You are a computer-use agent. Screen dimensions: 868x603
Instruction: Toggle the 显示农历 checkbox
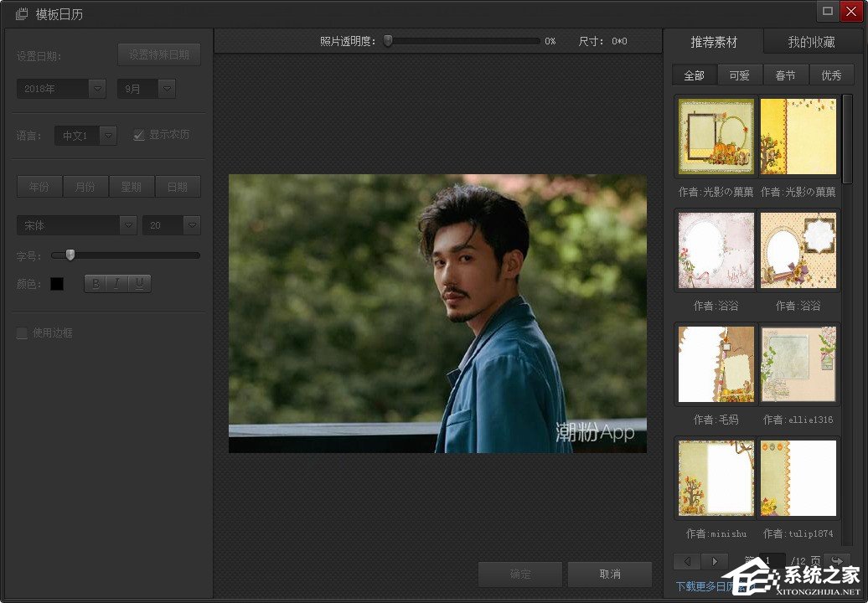(x=139, y=135)
